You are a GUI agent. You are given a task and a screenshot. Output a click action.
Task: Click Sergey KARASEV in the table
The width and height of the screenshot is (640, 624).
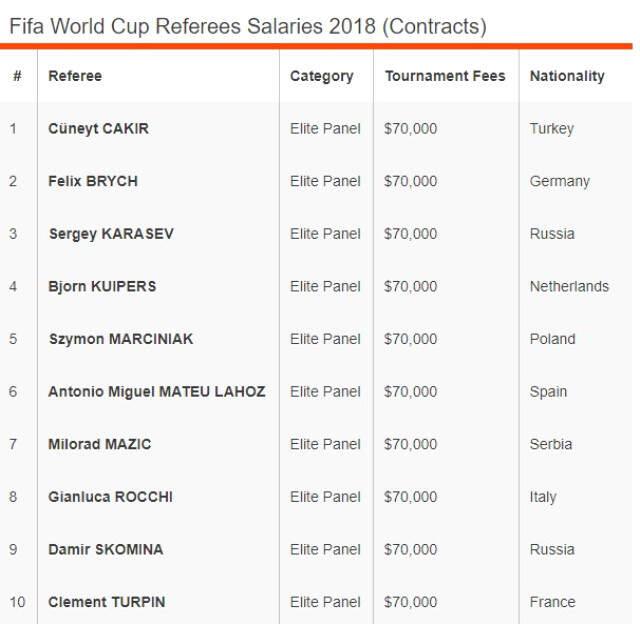click(111, 234)
